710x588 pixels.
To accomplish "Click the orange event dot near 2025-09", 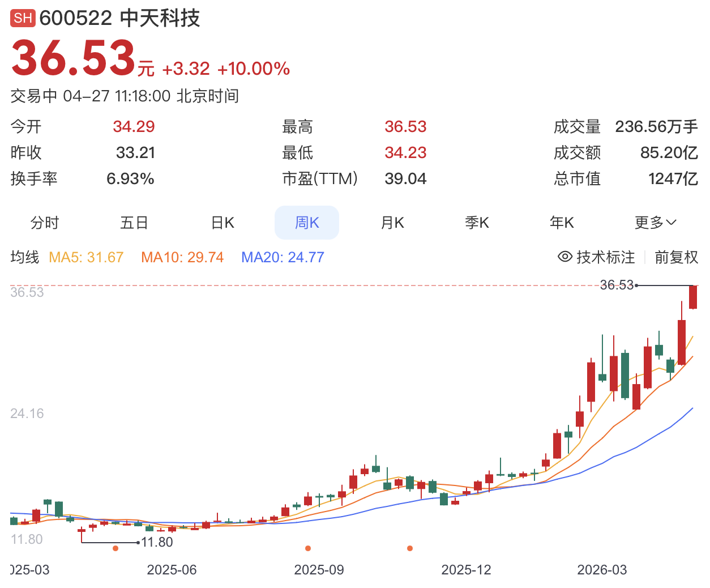I will click(x=308, y=548).
